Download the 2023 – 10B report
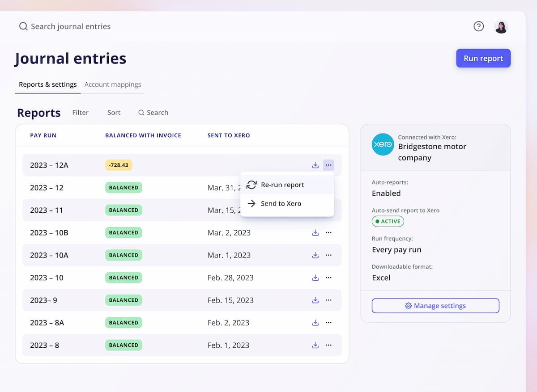537x392 pixels. tap(315, 232)
